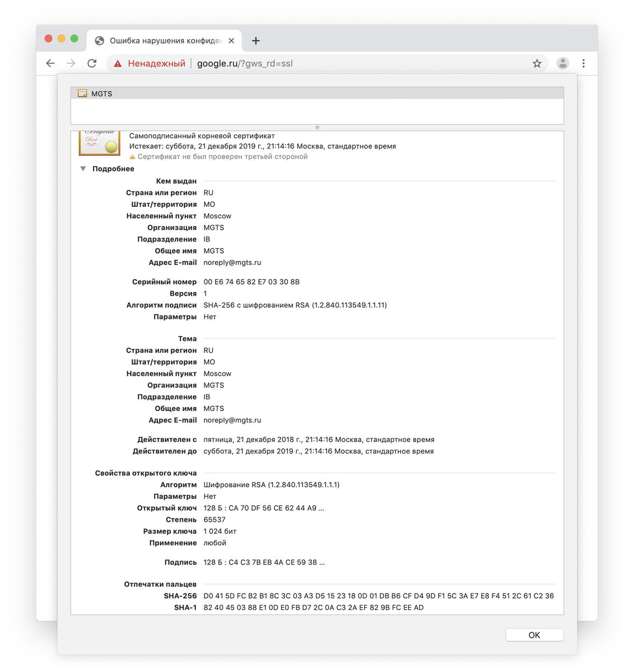The width and height of the screenshot is (634, 672).
Task: Click the SHA-256 fingerprint value
Action: 379,596
